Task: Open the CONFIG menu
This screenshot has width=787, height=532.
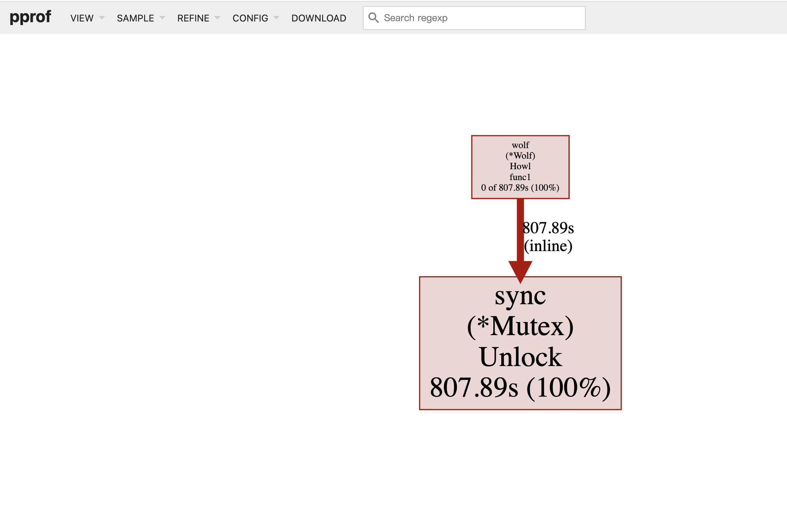Action: click(x=250, y=18)
